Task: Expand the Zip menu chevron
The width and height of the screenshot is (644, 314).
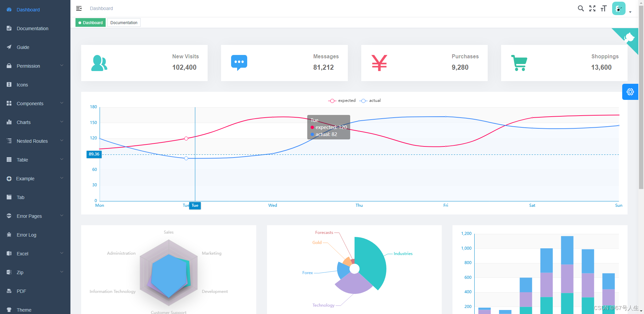Action: point(62,272)
